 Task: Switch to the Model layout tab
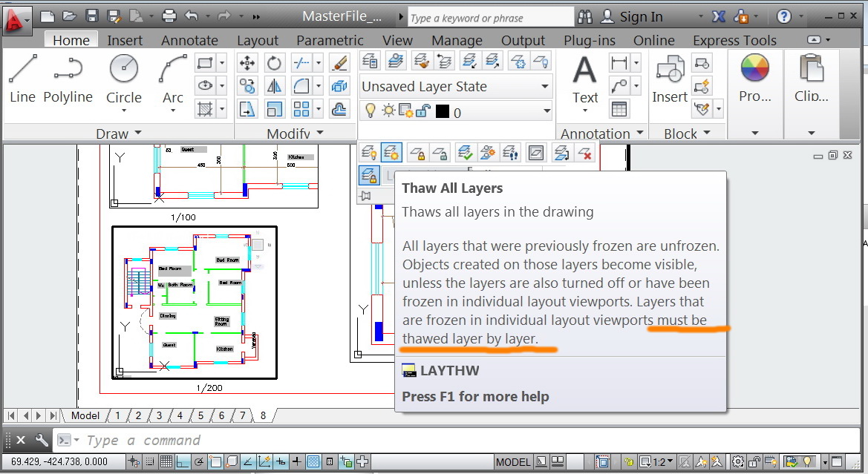(85, 415)
